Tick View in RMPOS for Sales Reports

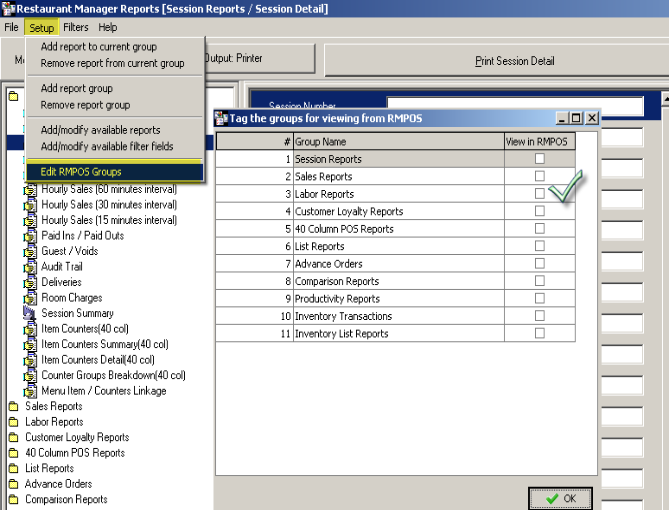540,176
